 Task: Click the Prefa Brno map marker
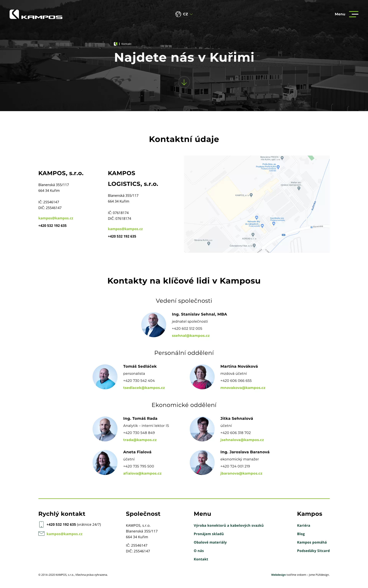278,167
